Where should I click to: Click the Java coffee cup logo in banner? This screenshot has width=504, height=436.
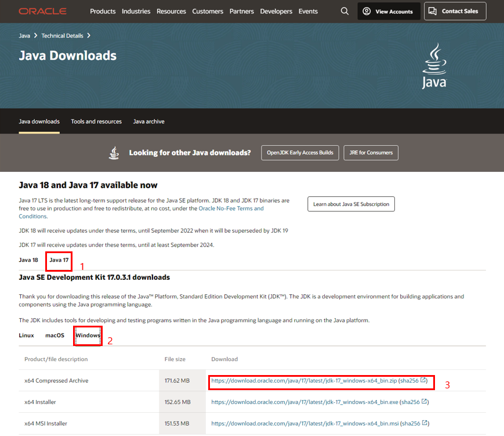(434, 66)
